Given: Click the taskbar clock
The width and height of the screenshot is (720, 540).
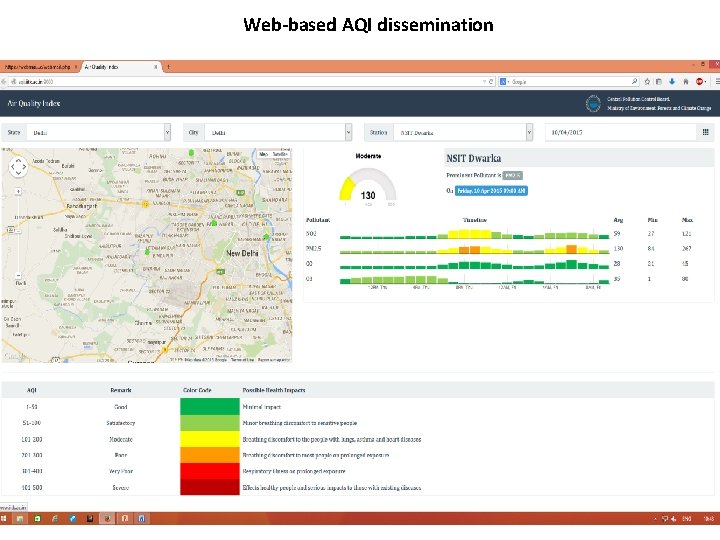Looking at the screenshot, I should [709, 519].
